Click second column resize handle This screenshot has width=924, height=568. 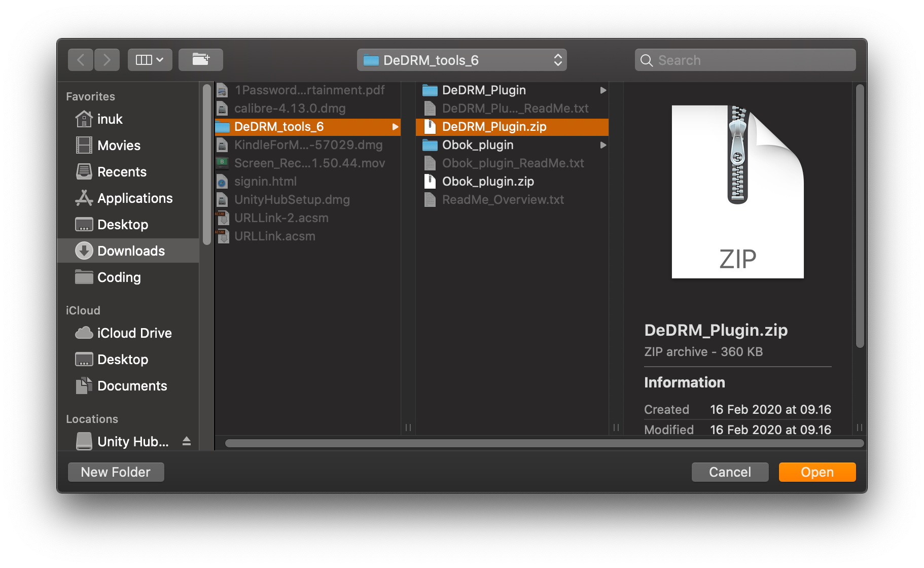(x=616, y=428)
